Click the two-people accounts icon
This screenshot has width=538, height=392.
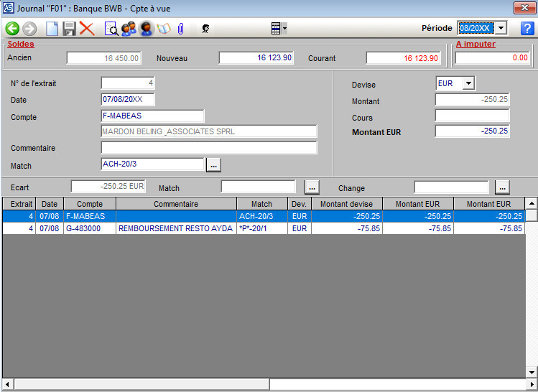tap(129, 29)
